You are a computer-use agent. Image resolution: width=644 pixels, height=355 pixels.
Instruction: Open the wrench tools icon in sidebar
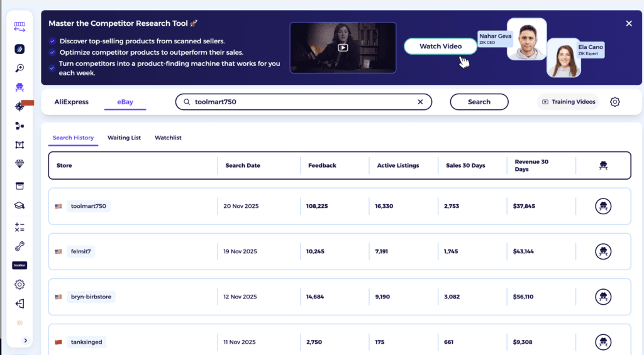click(19, 246)
